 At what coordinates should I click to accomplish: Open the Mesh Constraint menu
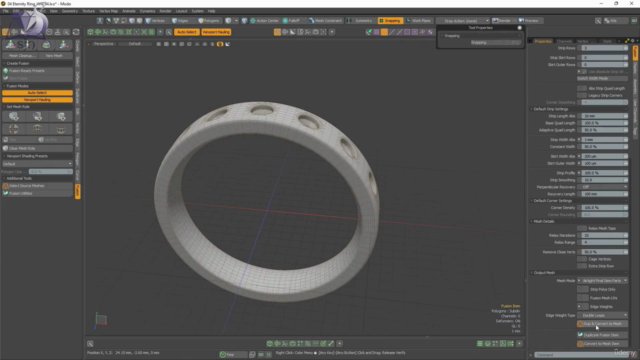[325, 20]
